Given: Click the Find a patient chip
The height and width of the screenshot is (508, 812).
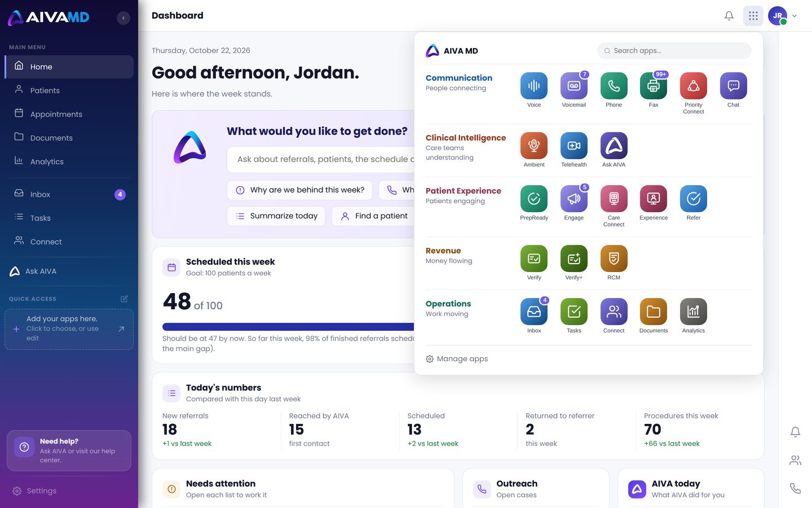Looking at the screenshot, I should (374, 216).
